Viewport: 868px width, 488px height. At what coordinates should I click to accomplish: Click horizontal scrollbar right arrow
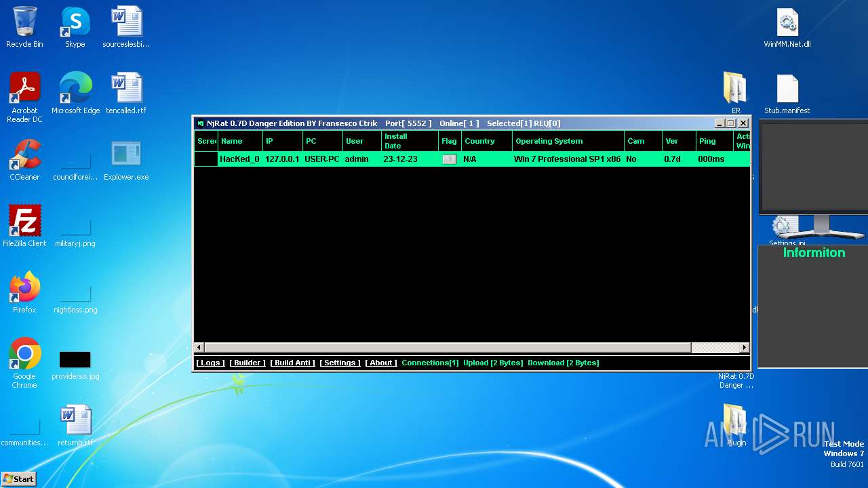coord(744,348)
